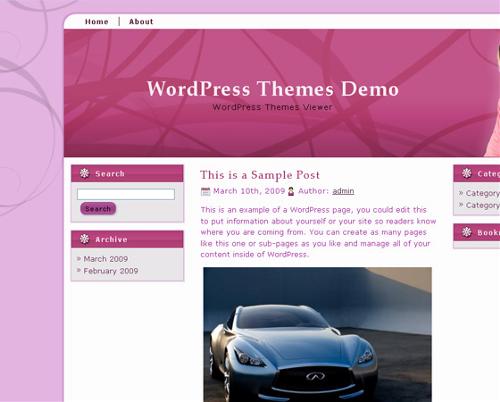Open the February 2009 archive link
The image size is (500, 402).
tap(111, 271)
